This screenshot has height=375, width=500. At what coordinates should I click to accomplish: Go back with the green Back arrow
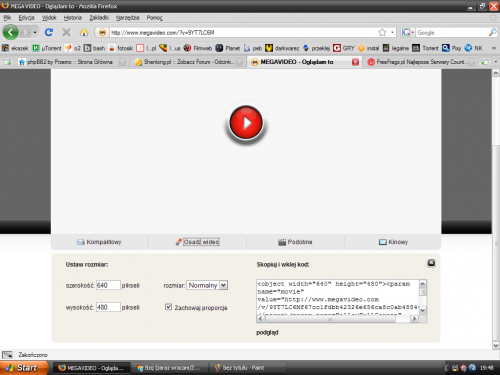(11, 32)
